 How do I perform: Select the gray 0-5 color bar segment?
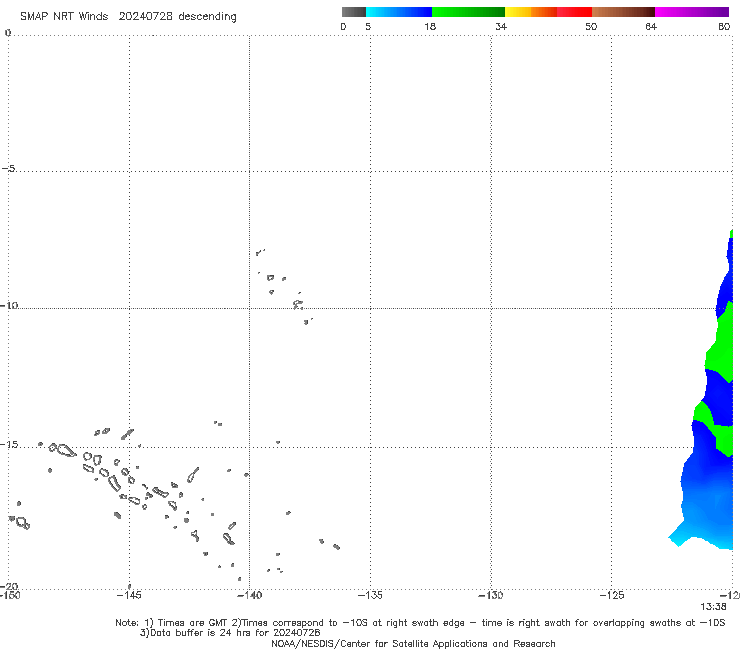click(x=353, y=12)
